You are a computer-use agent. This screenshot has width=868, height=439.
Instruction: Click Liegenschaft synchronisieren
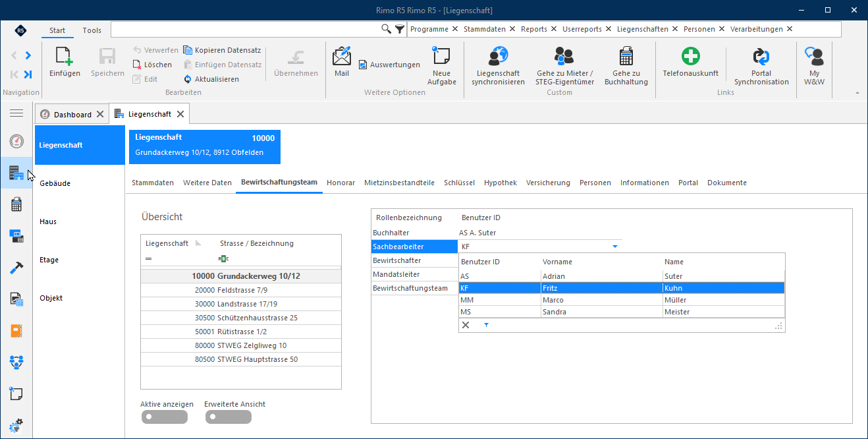coord(498,66)
